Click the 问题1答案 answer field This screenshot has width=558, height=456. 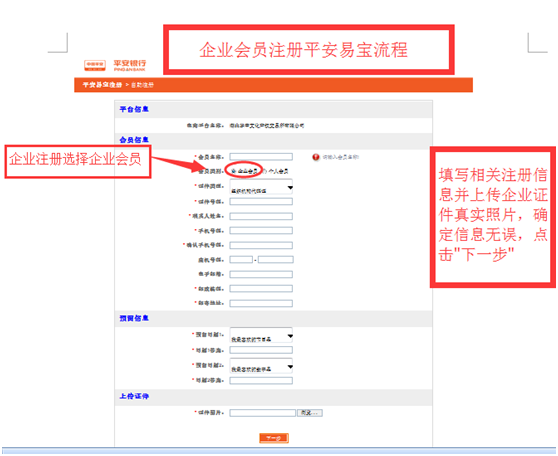point(261,350)
